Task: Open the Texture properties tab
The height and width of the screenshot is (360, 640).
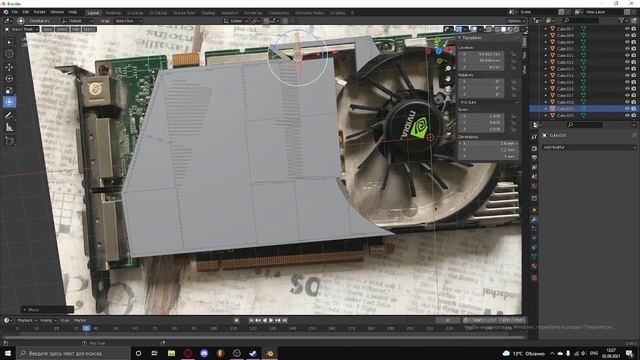Action: click(x=534, y=278)
